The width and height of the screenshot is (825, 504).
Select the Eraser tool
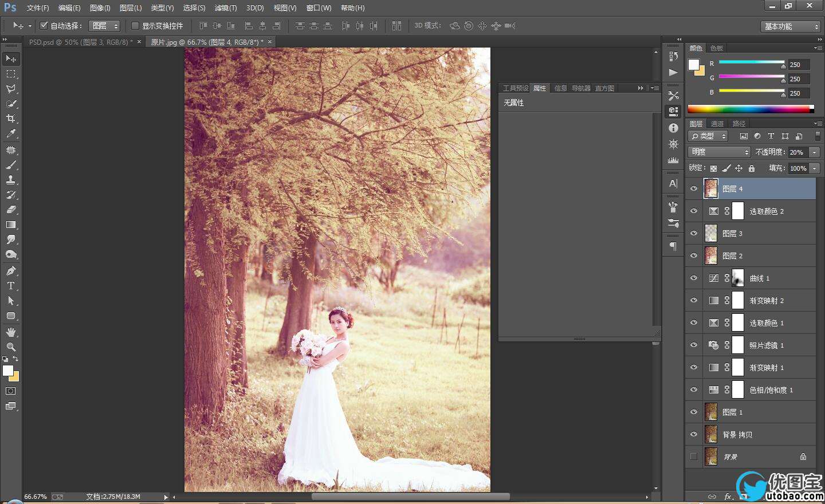[x=11, y=210]
